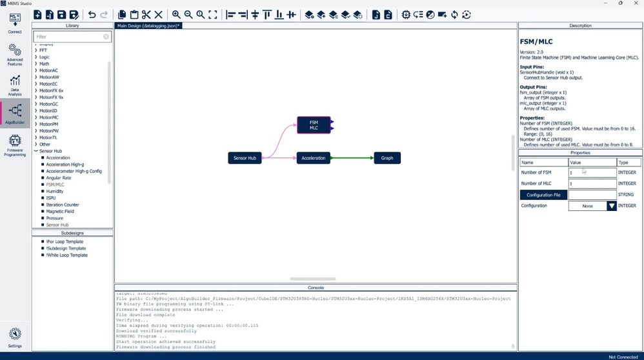This screenshot has width=644, height=360.
Task: Select !While Loop Template subdesign
Action: (x=67, y=255)
